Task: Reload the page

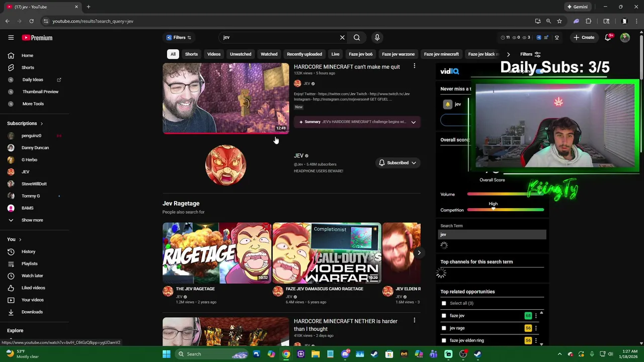Action: [x=31, y=21]
